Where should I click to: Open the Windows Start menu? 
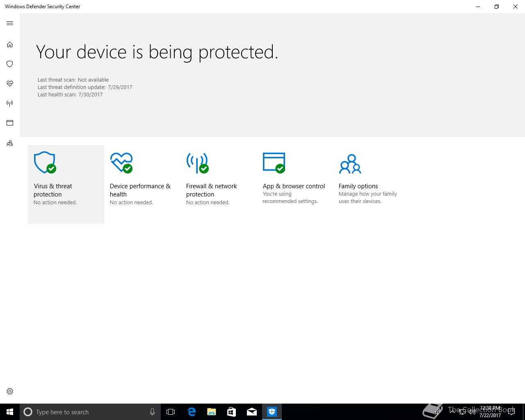[10, 412]
